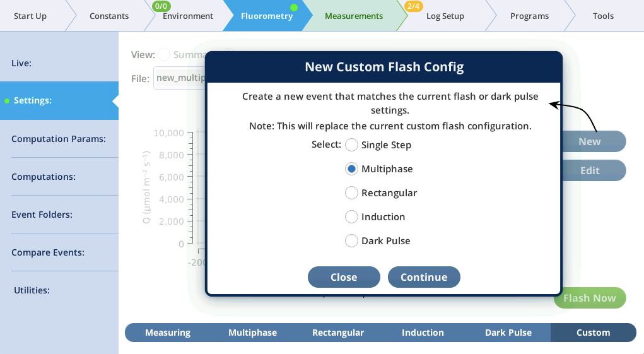Click the 2/4 Log Setup badge
The height and width of the screenshot is (354, 644).
point(413,6)
